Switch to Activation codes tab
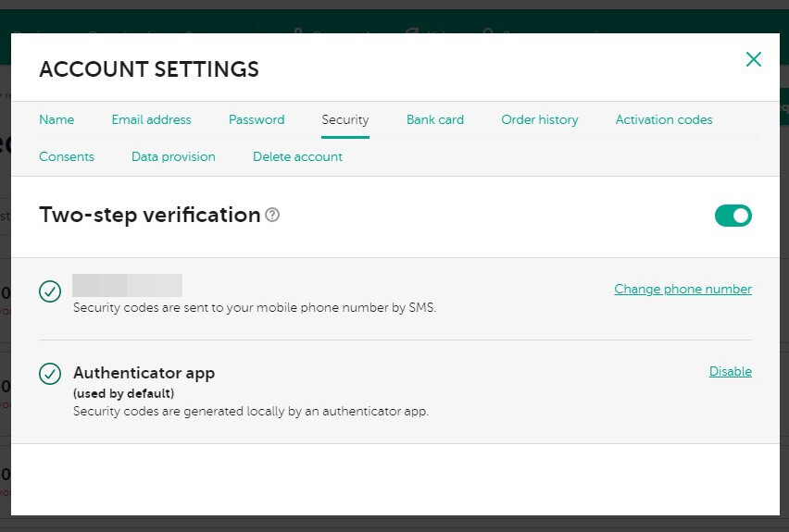Screen dimensions: 789x532 664,119
